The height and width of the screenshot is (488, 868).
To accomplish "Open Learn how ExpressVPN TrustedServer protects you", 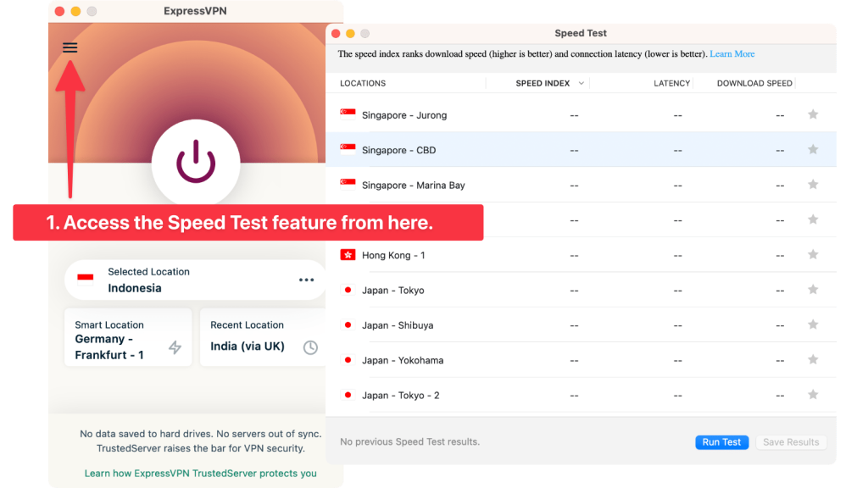I will (x=200, y=473).
